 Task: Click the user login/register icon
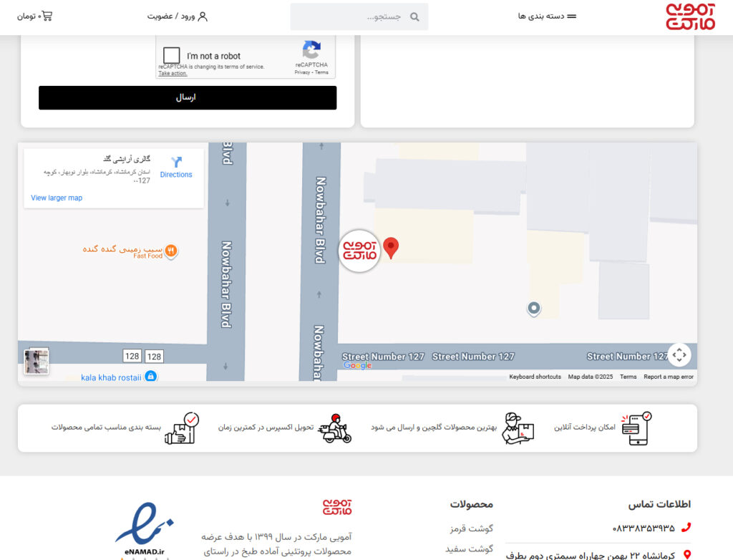point(203,16)
